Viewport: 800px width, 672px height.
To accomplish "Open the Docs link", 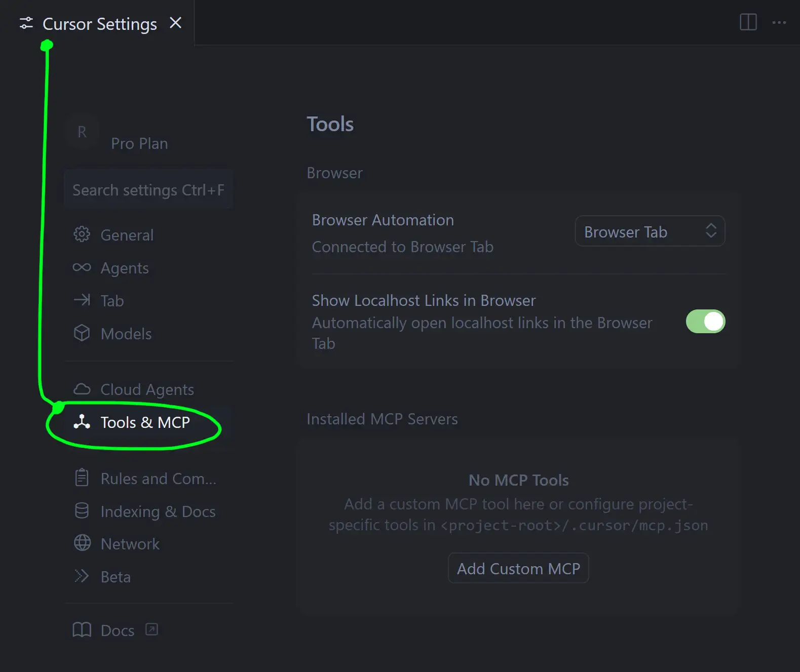I will [x=118, y=630].
